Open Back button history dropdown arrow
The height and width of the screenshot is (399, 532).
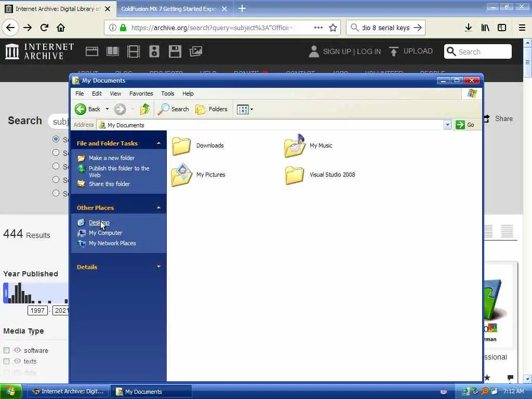coord(107,109)
